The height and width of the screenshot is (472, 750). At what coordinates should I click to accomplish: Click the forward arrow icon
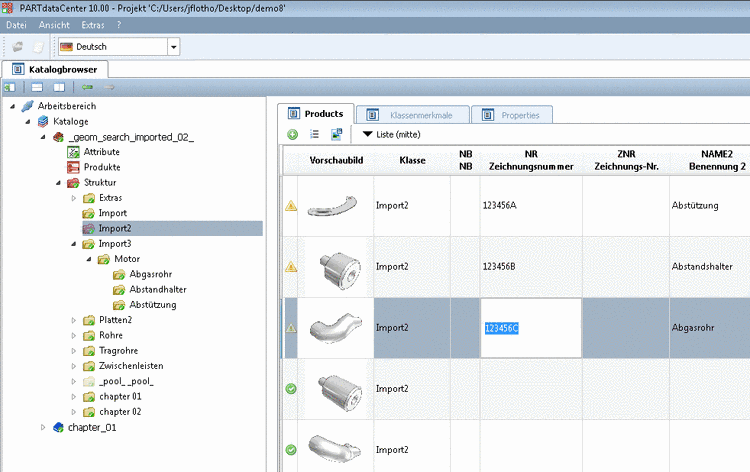110,87
